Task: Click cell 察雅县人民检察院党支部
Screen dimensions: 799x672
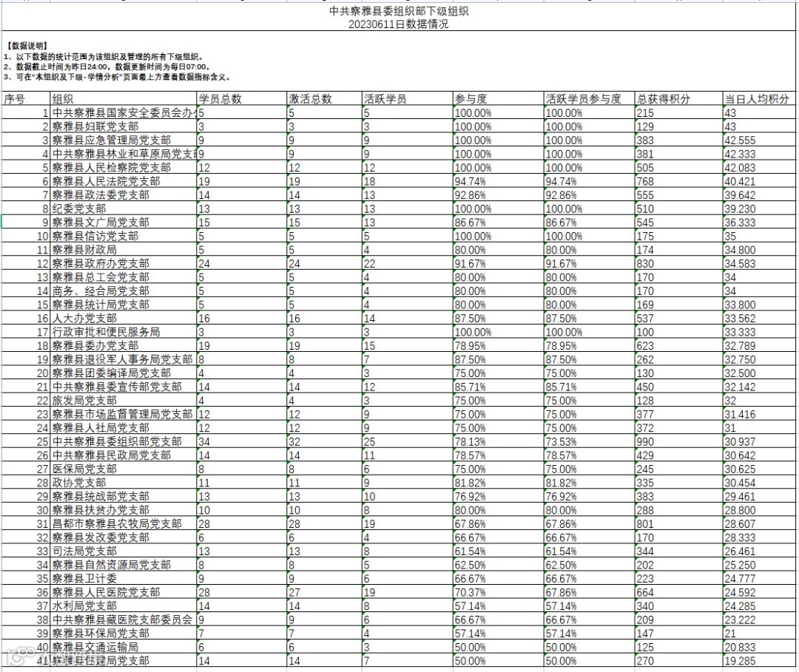Action: (124, 168)
